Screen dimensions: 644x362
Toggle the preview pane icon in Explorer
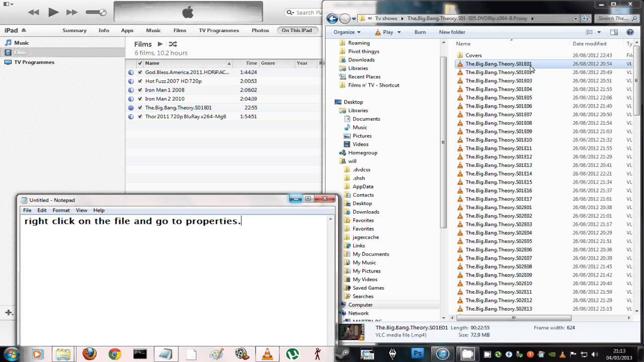(x=614, y=32)
